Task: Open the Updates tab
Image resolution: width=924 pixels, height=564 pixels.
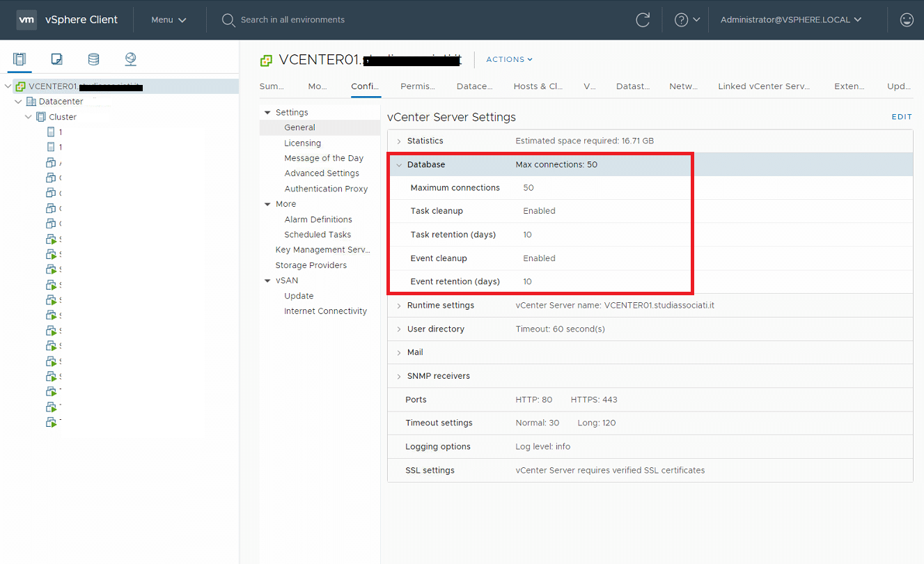Action: (899, 86)
